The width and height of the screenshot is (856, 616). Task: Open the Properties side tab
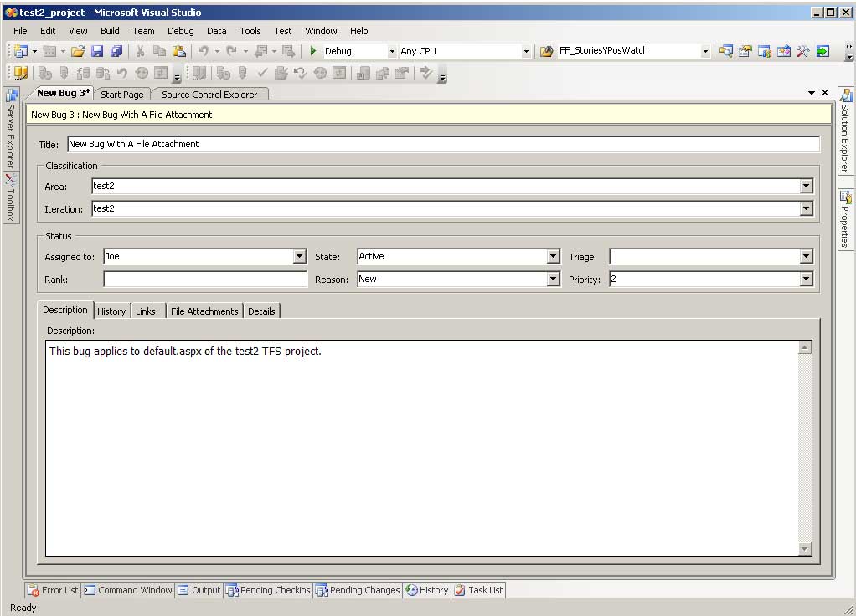point(845,220)
